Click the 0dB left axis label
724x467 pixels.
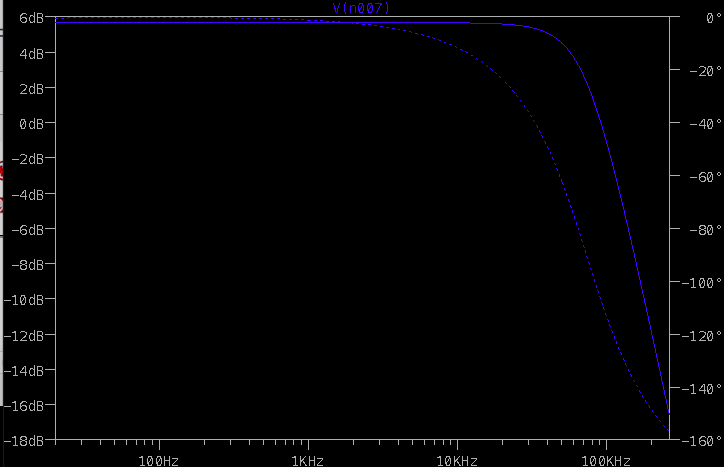click(31, 124)
